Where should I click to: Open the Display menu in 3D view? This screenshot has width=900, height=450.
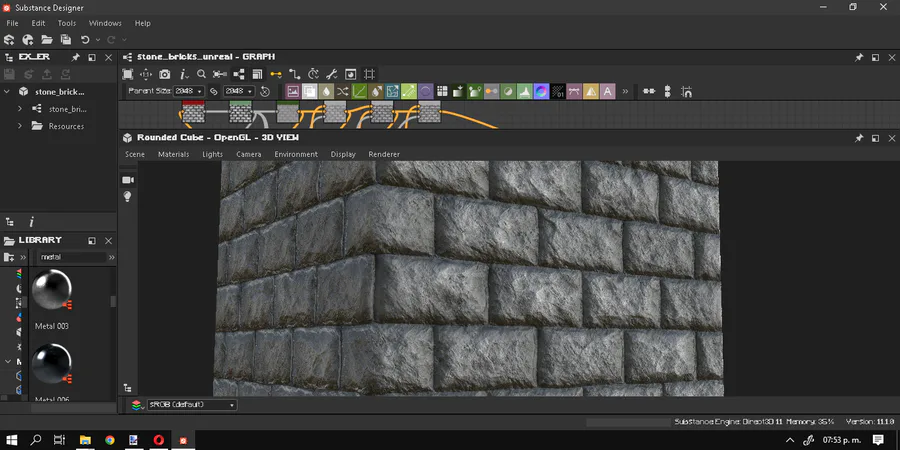(343, 154)
